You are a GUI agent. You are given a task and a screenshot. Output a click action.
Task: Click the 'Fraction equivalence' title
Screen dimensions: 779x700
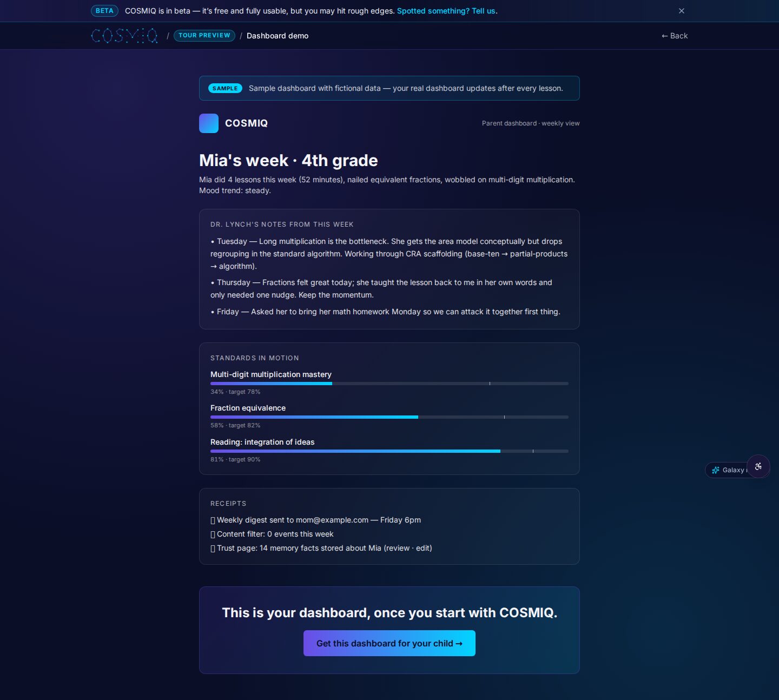point(248,408)
